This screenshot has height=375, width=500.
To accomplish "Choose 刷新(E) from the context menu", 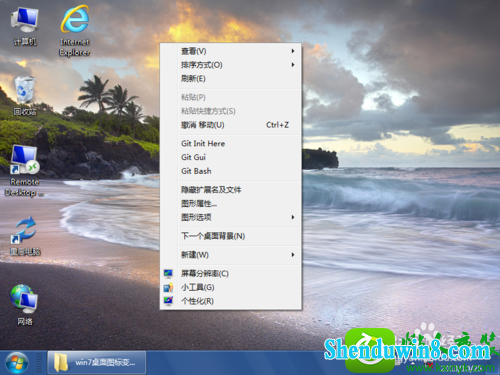I will (x=231, y=79).
